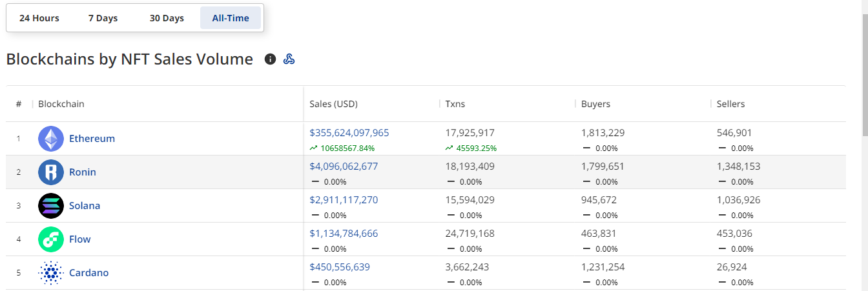This screenshot has width=868, height=291.
Task: Click Ronin txns value 18,193,409
Action: pyautogui.click(x=470, y=166)
